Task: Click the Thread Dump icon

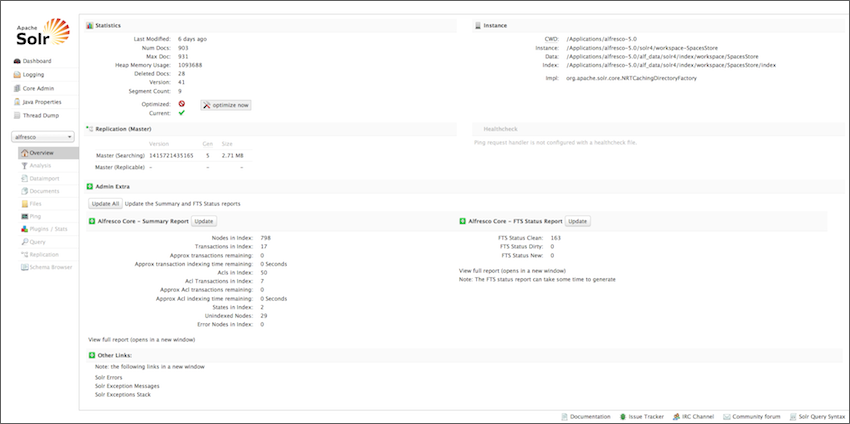Action: tap(17, 115)
